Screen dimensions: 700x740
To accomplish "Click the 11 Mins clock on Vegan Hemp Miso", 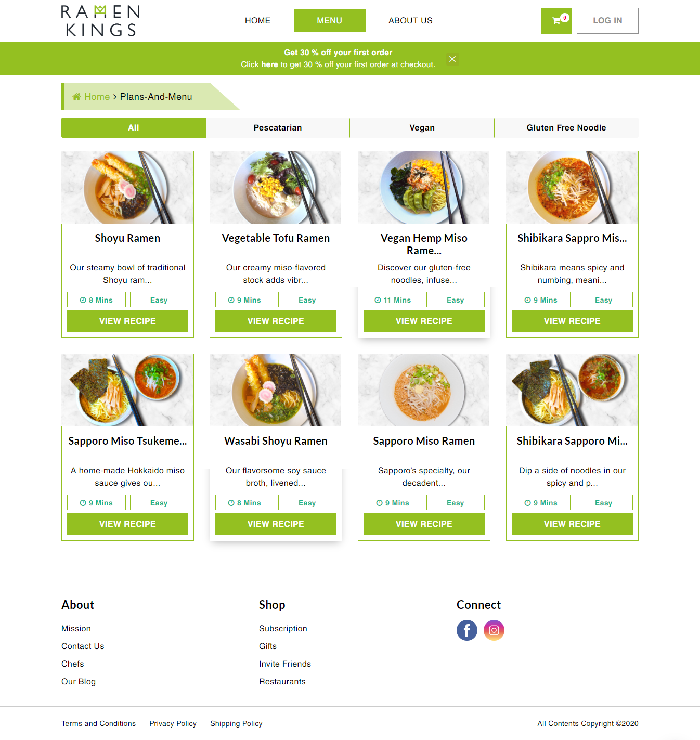I will pos(378,300).
